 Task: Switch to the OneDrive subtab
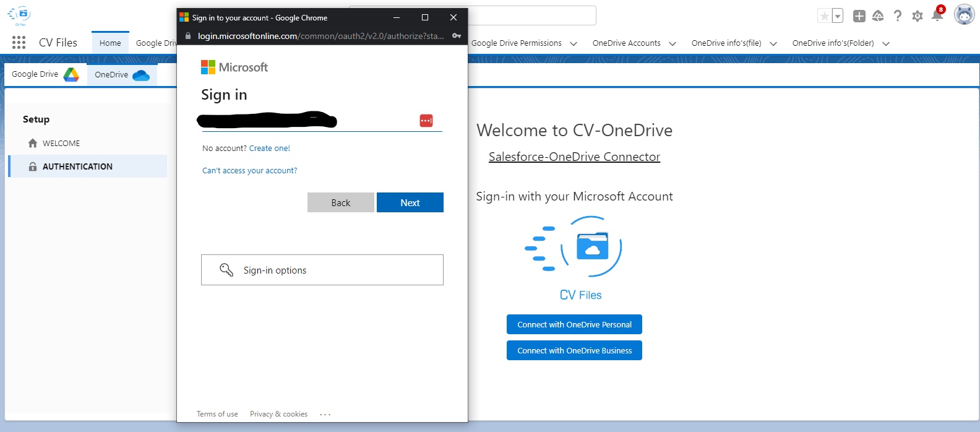122,74
